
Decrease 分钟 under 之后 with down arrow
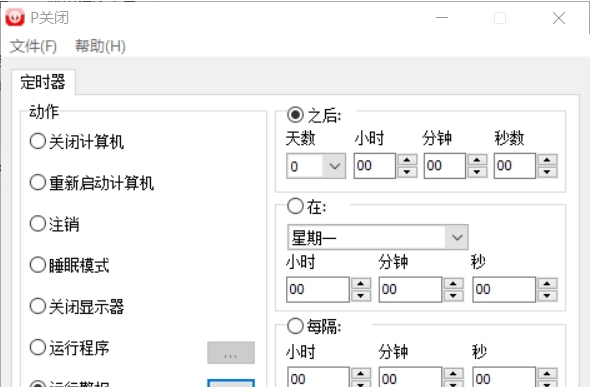pos(477,172)
